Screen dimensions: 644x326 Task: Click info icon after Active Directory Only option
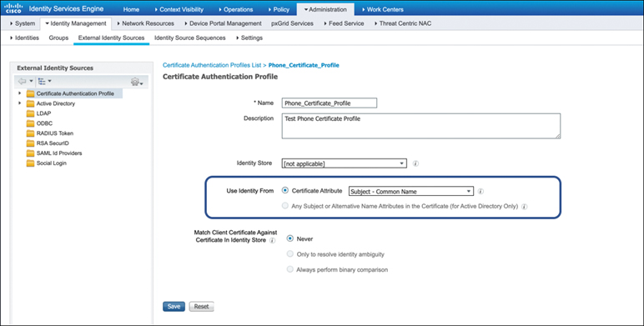click(524, 207)
